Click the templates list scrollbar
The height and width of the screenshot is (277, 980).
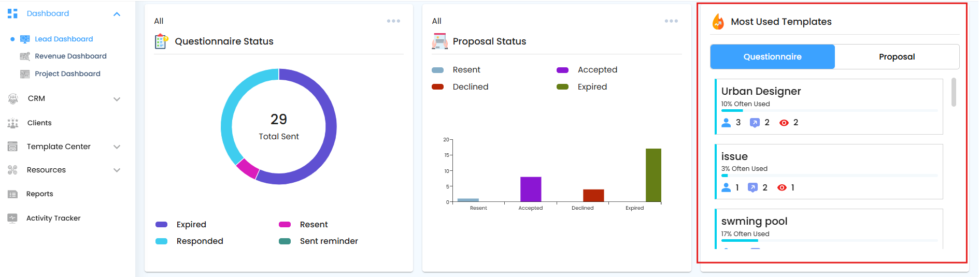[954, 92]
